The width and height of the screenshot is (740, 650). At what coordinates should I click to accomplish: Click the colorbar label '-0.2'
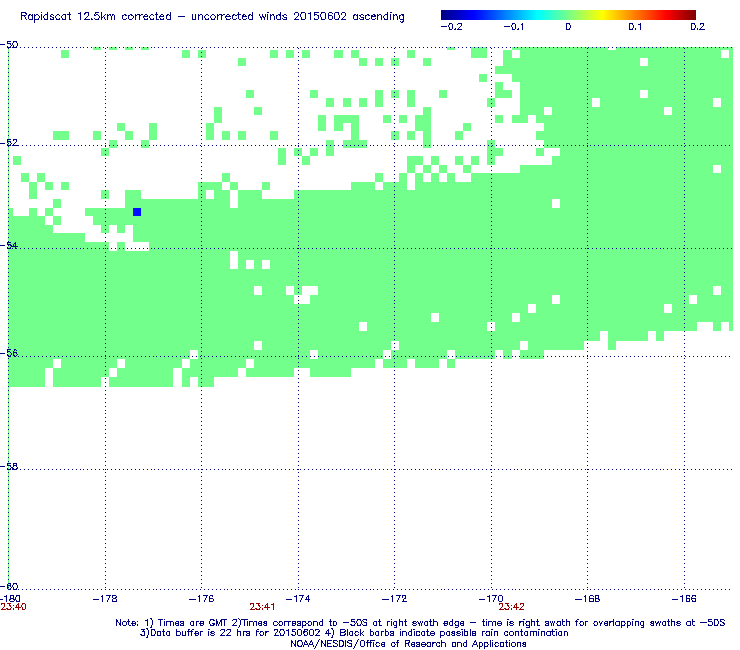click(452, 27)
